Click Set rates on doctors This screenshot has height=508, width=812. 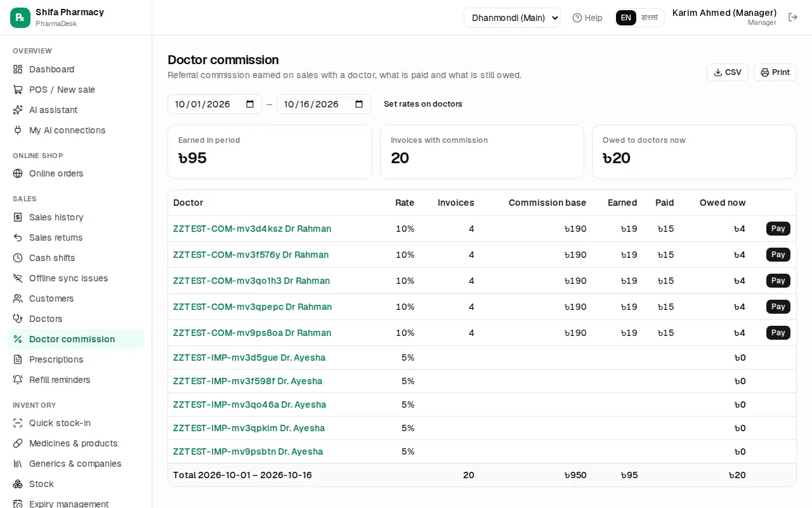pyautogui.click(x=423, y=104)
